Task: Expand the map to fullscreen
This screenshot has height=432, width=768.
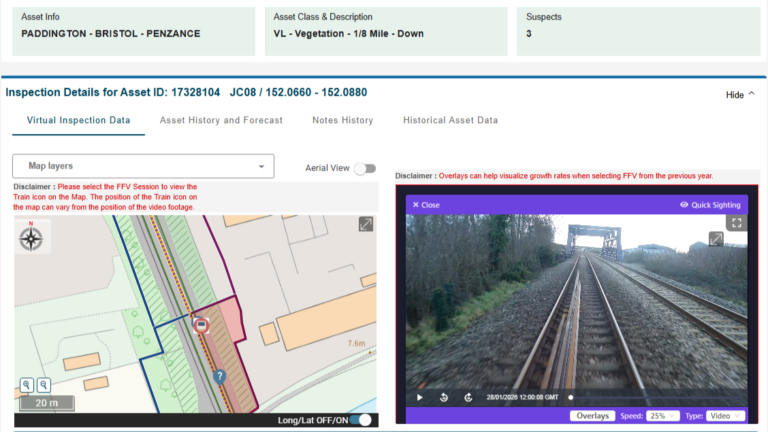Action: click(366, 224)
